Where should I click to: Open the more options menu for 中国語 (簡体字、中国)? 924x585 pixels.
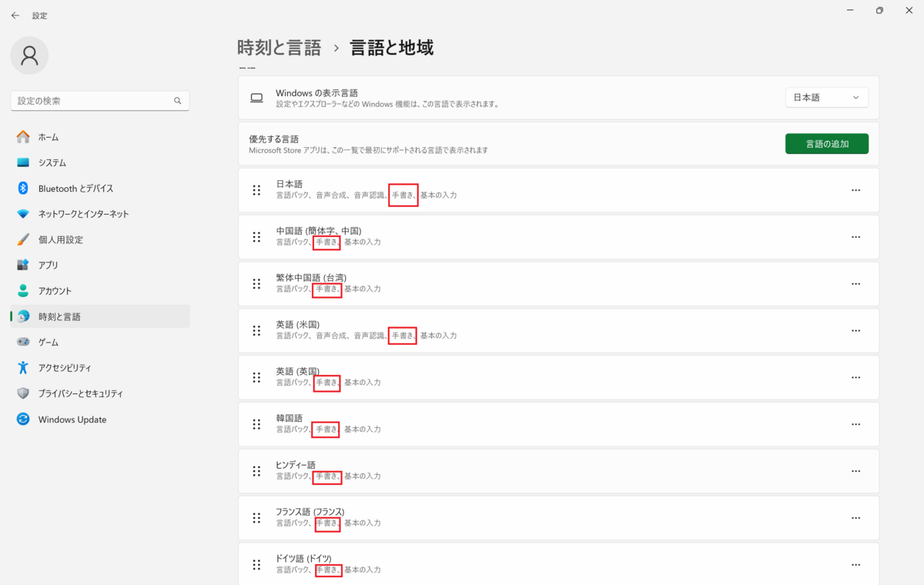(x=855, y=237)
